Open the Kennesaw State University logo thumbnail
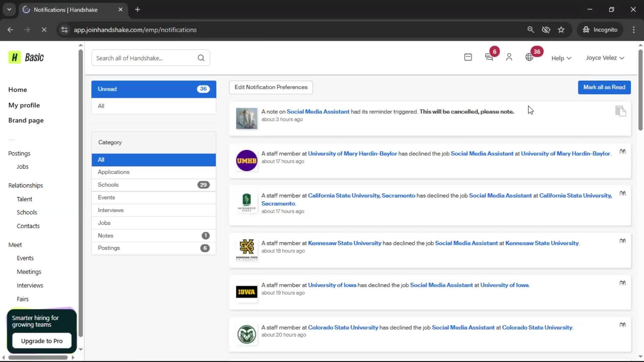The width and height of the screenshot is (644, 362). point(247,250)
